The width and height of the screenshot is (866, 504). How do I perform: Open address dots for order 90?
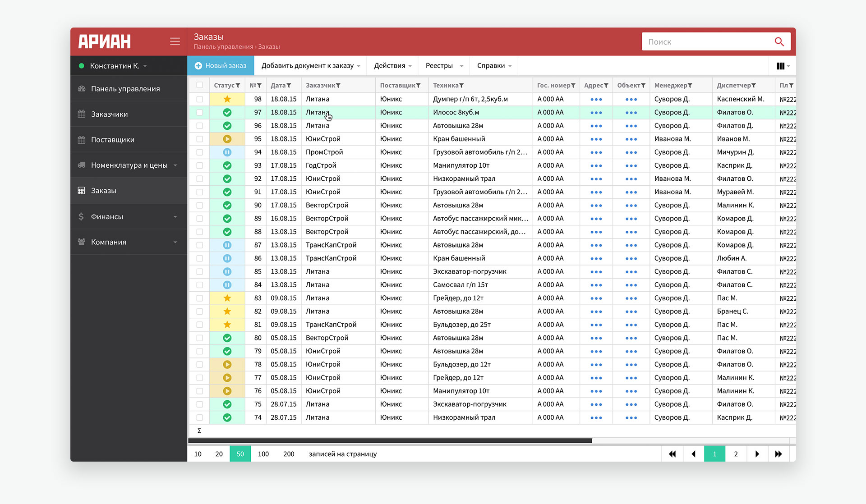coord(596,206)
